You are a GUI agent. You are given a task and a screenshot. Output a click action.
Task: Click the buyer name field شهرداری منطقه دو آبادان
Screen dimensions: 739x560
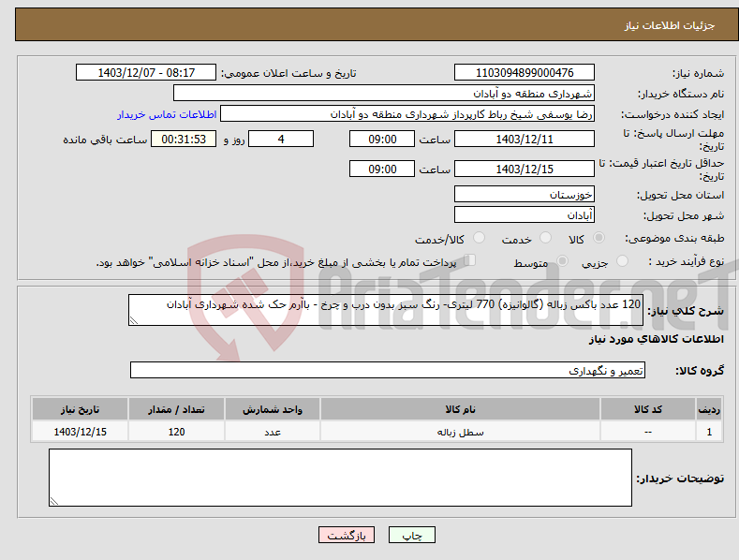click(384, 94)
